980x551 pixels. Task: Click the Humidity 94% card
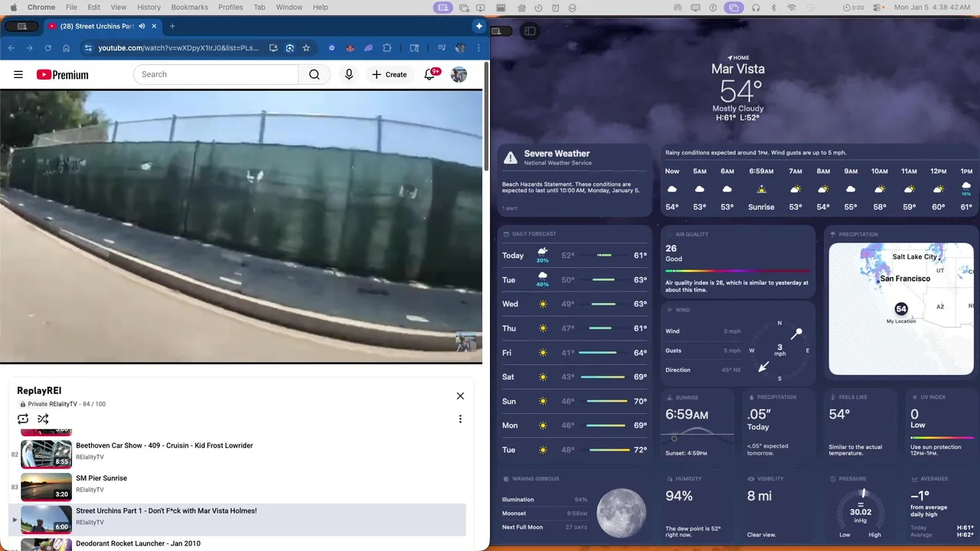[697, 506]
